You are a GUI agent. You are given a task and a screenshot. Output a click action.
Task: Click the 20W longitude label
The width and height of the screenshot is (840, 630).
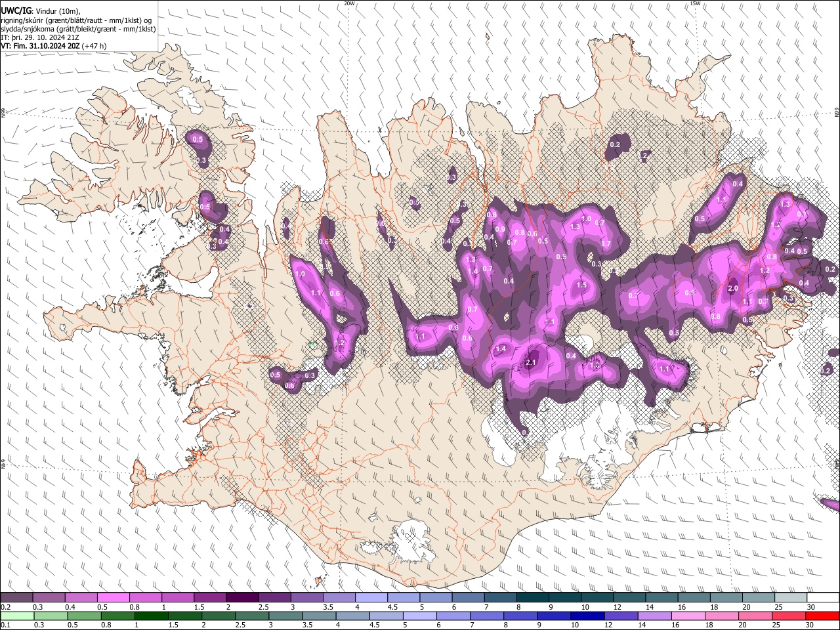tap(349, 3)
